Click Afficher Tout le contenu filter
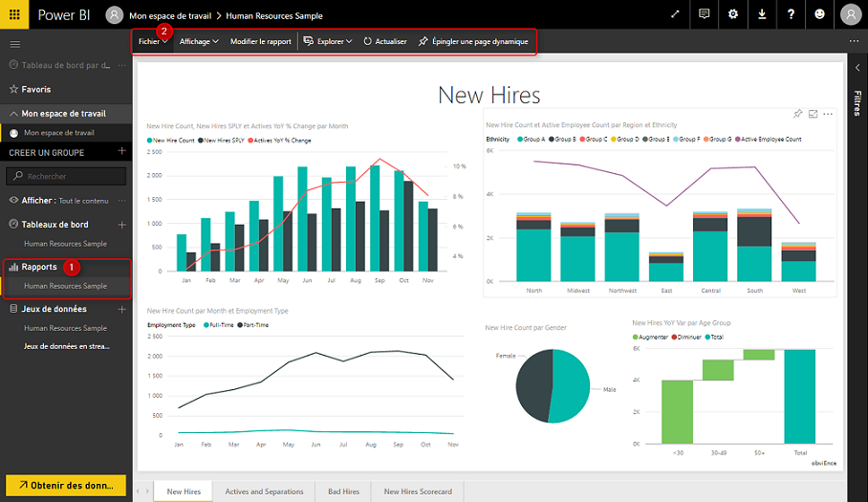The image size is (868, 502). pyautogui.click(x=58, y=201)
